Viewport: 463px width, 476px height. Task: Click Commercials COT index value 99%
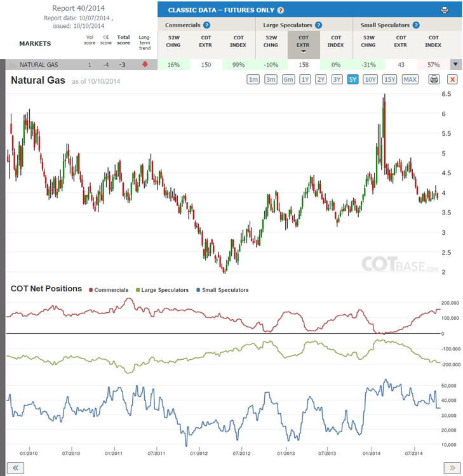(x=239, y=65)
